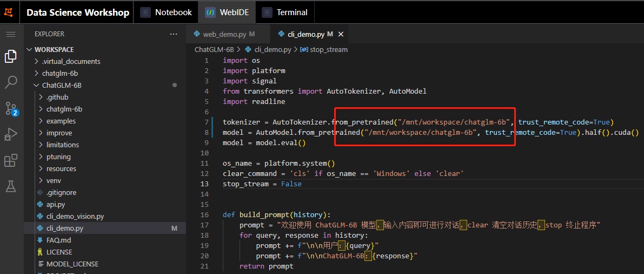The image size is (644, 274).
Task: Expand the ptuning folder
Action: 58,157
